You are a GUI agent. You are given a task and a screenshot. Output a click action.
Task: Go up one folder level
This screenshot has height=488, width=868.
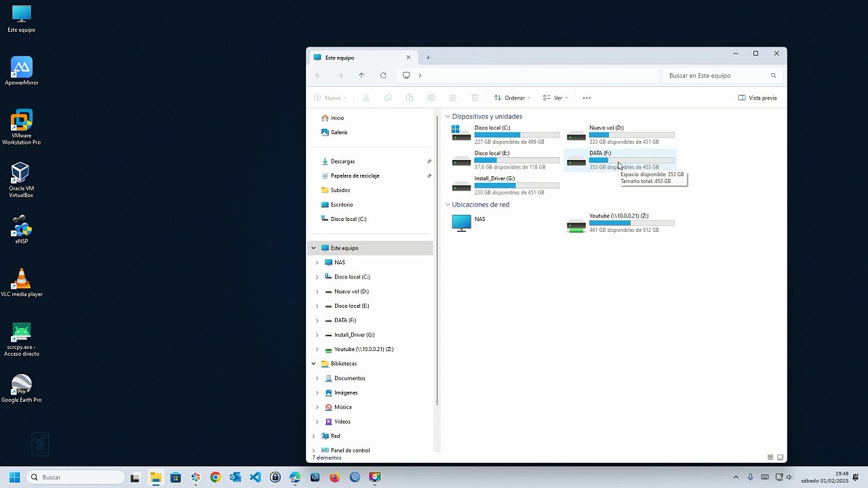361,75
